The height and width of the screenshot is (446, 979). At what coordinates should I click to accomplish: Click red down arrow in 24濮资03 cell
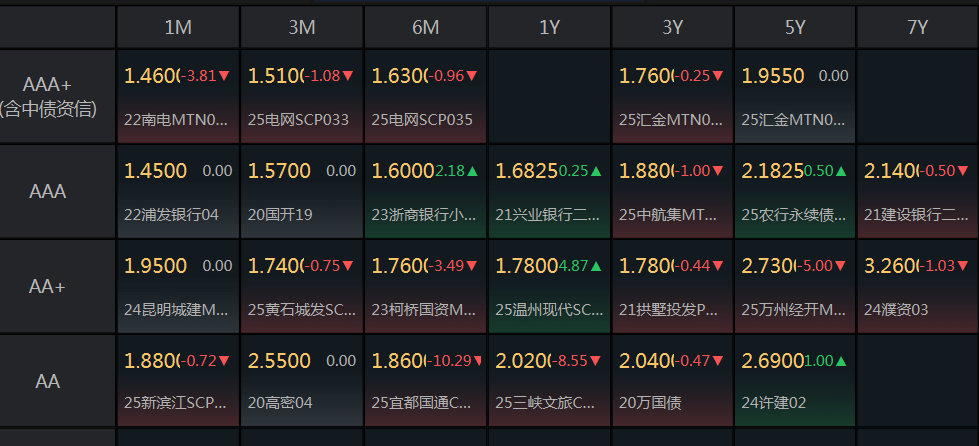(966, 266)
